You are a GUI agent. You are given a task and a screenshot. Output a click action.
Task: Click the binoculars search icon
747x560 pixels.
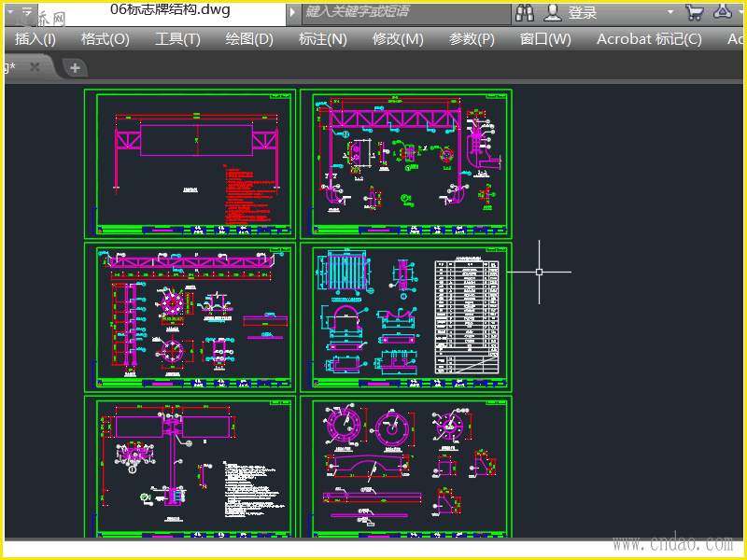point(525,12)
